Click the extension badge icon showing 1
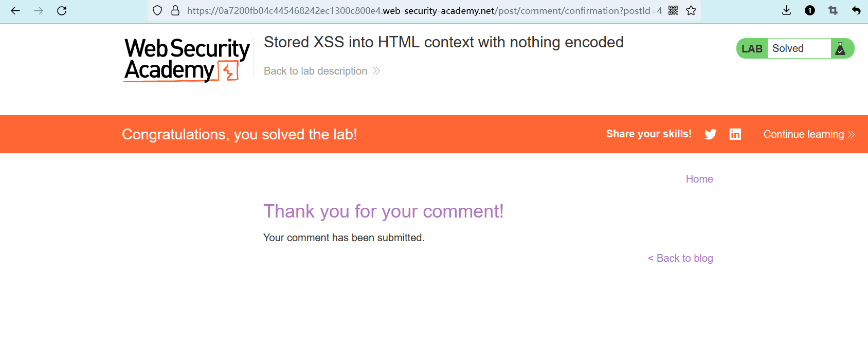Screen dimensions: 868x342 (x=810, y=11)
